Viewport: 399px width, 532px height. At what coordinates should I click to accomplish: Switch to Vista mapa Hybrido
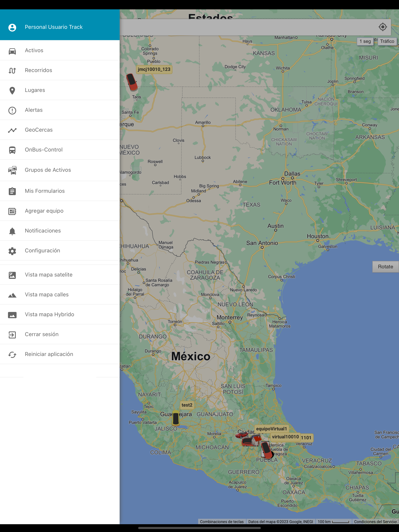60,314
